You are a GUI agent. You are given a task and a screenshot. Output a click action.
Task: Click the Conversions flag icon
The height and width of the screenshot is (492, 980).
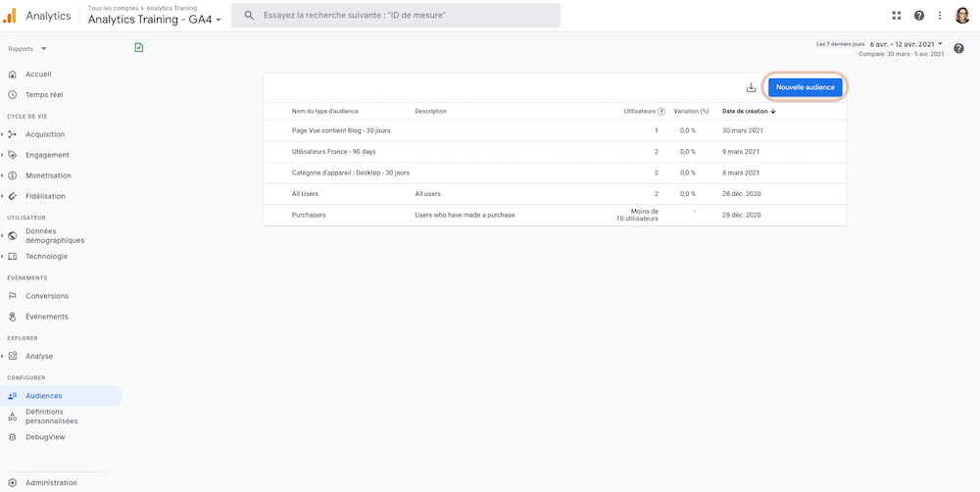coord(13,296)
